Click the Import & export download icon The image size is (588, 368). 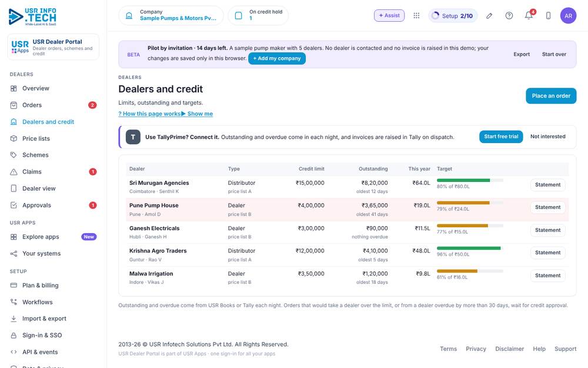[14, 319]
